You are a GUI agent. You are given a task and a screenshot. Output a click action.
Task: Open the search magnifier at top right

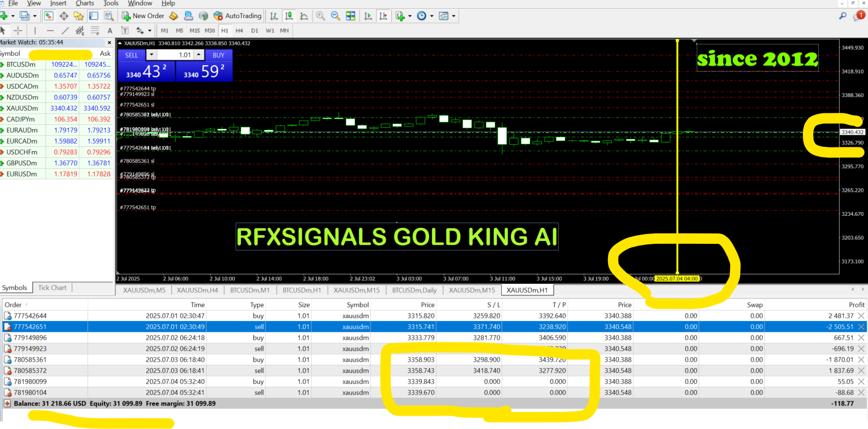[843, 16]
